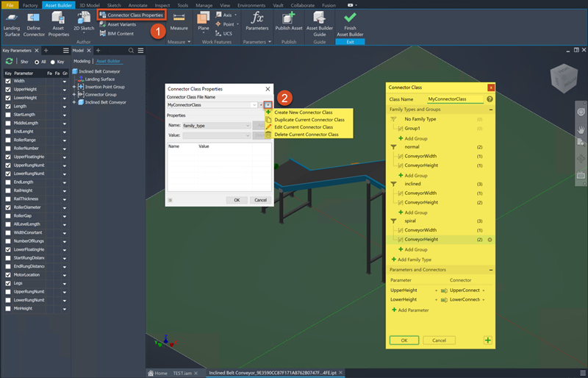Create a UCS work feature

click(x=224, y=33)
